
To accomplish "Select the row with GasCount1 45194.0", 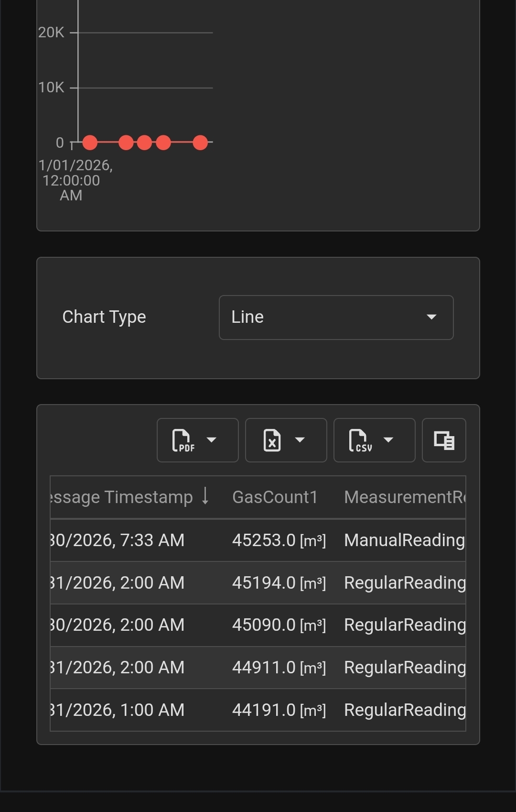I will coord(258,583).
